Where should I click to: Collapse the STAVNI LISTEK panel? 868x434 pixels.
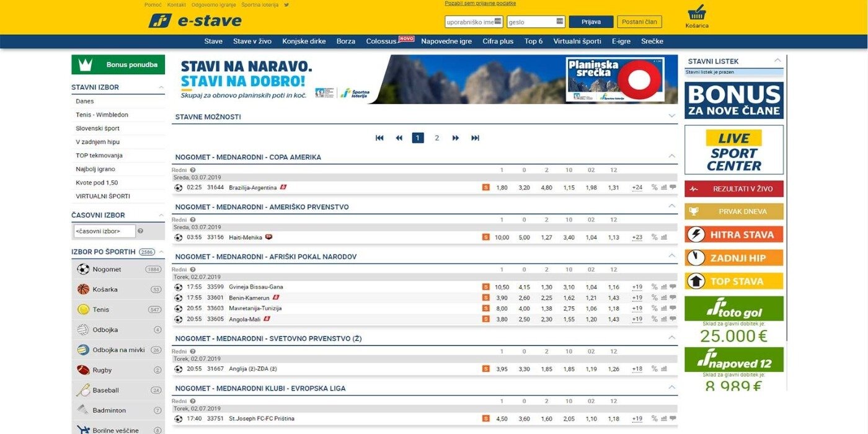click(777, 60)
